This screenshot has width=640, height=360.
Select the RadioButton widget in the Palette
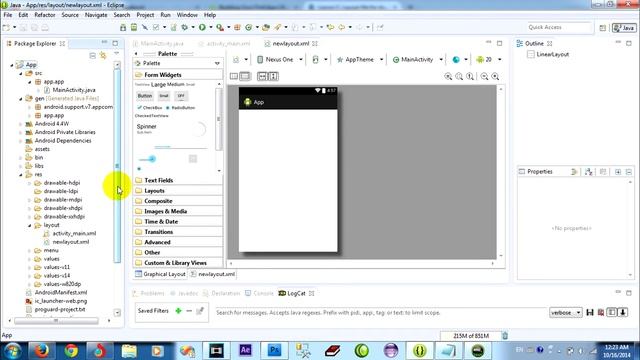(180, 108)
